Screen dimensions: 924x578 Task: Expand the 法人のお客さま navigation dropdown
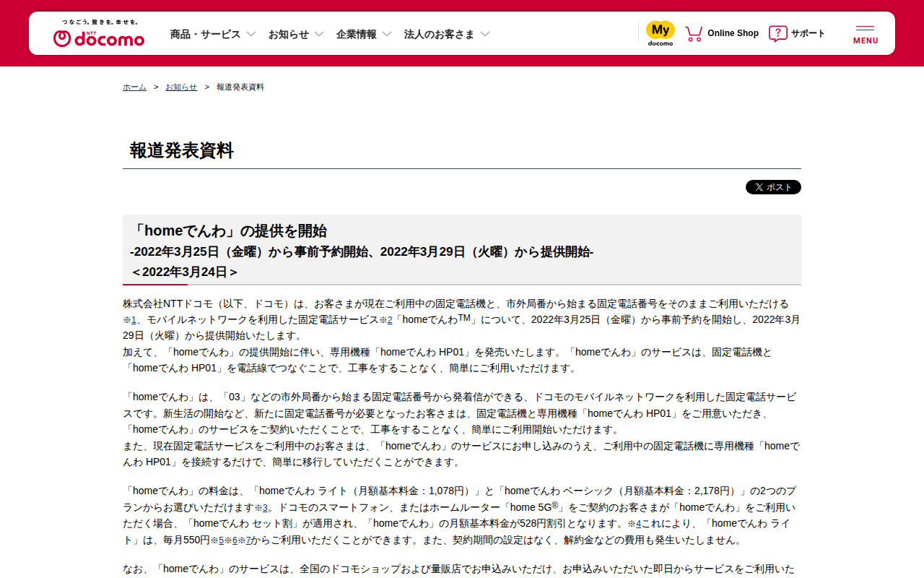[447, 34]
